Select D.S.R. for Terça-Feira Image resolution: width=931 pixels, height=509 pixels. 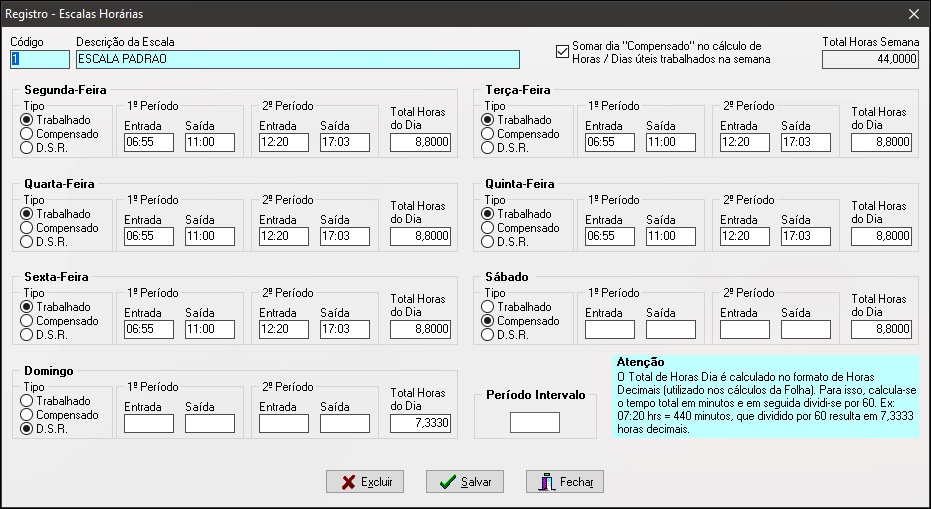(488, 148)
